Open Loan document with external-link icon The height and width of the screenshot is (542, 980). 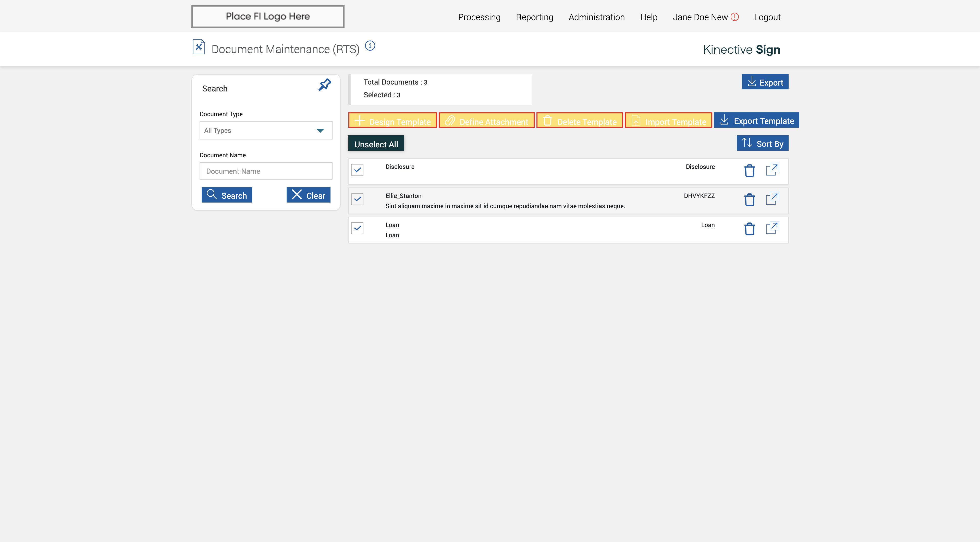coord(772,227)
